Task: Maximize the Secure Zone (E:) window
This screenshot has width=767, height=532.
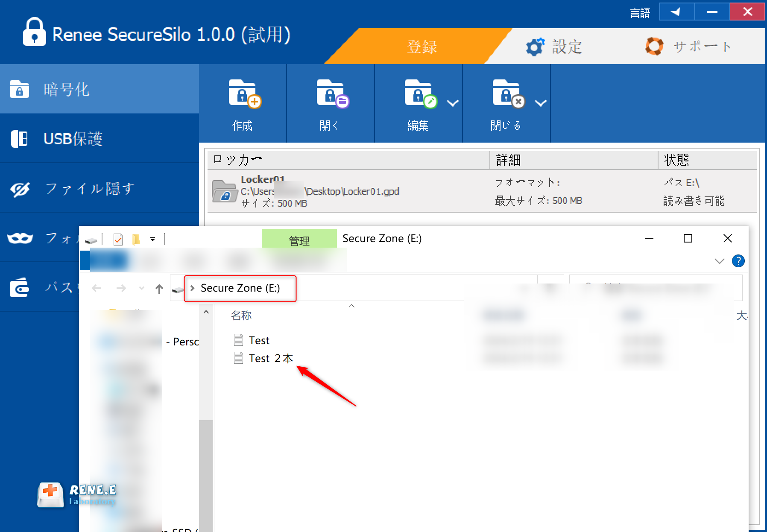Action: click(x=688, y=238)
